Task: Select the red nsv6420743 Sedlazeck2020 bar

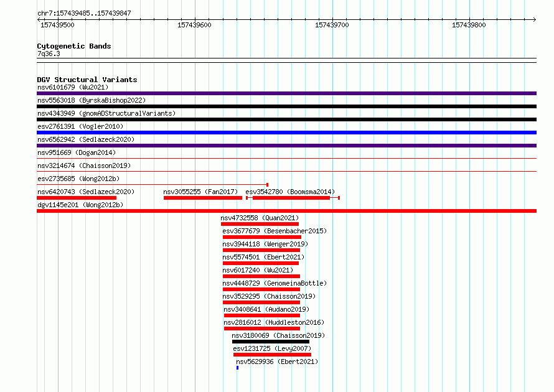Action: tap(77, 198)
